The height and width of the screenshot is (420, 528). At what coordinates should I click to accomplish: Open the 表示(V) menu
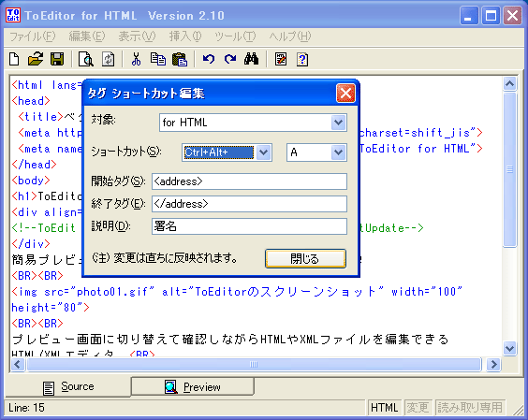[x=137, y=36]
